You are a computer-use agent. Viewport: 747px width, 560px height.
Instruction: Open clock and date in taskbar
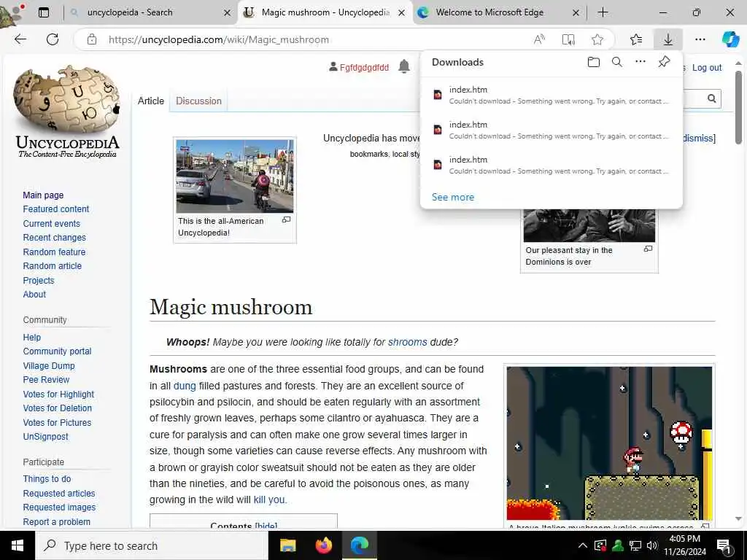point(684,545)
